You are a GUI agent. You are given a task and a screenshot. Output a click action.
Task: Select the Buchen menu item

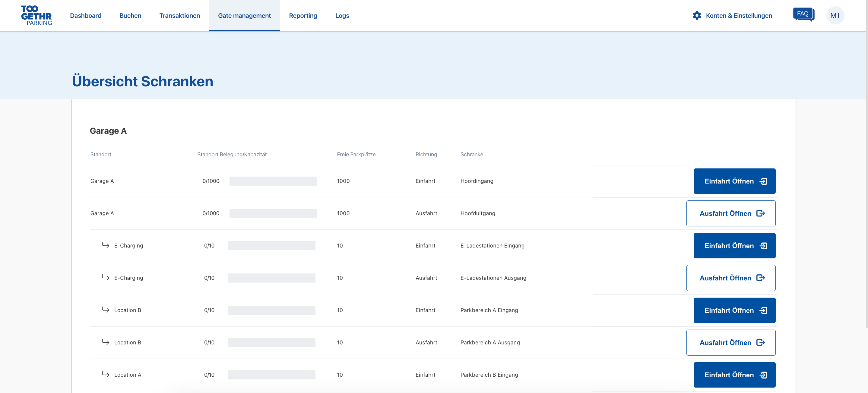(x=130, y=15)
